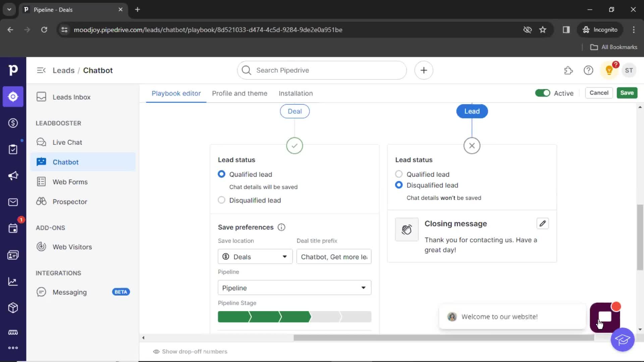The width and height of the screenshot is (644, 362).
Task: Reload the page with browser refresh icon
Action: [x=44, y=30]
